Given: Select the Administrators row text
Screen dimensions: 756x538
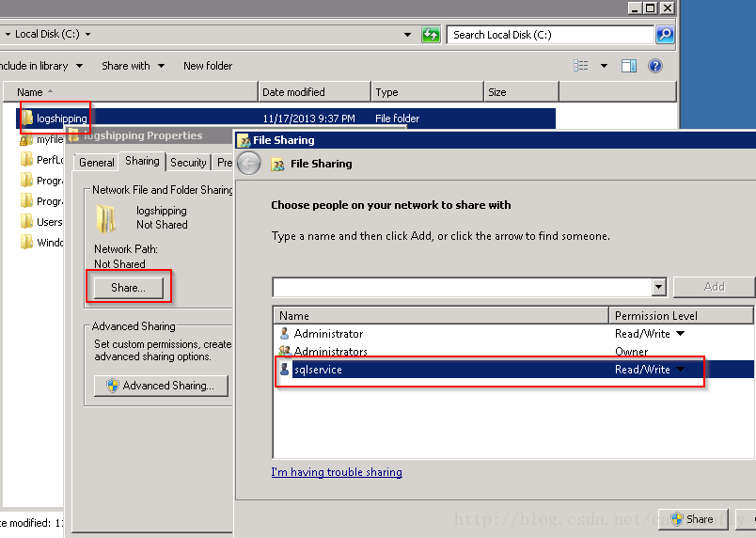Looking at the screenshot, I should point(331,352).
